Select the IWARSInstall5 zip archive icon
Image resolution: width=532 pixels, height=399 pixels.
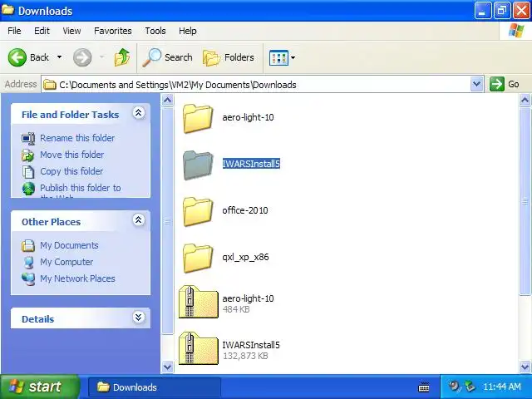pyautogui.click(x=199, y=348)
